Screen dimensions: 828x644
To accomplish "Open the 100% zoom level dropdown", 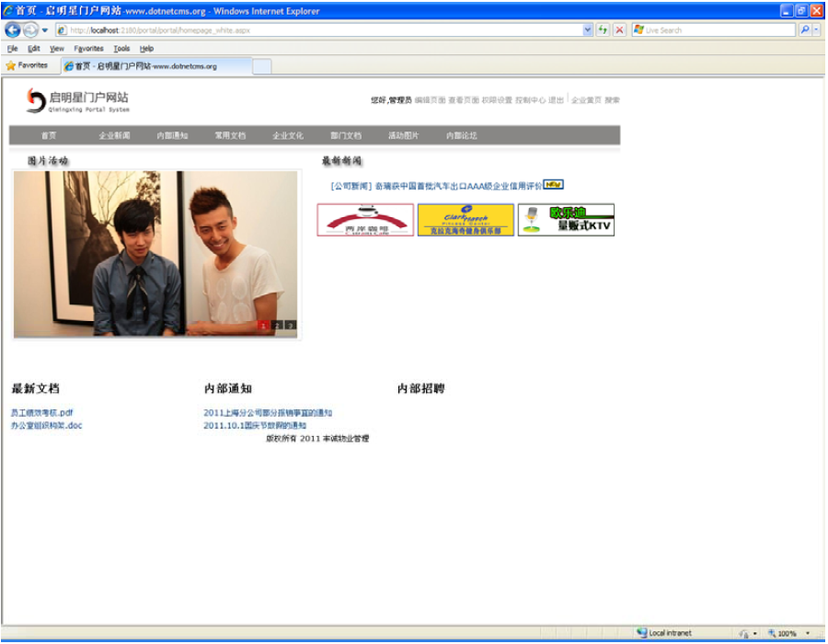I will point(808,634).
